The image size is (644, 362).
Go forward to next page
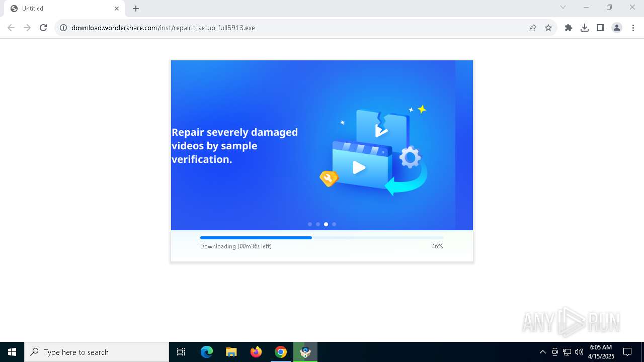(x=27, y=28)
